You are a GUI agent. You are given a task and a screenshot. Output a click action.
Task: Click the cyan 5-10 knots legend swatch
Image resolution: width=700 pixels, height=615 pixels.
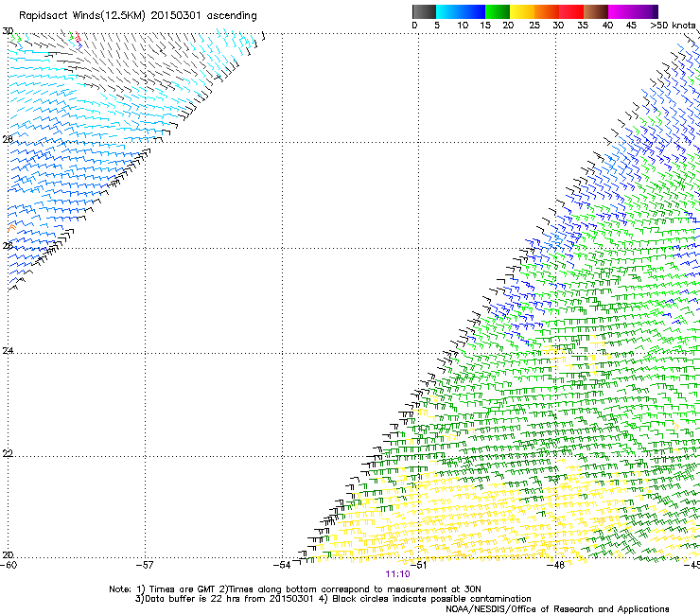[448, 11]
